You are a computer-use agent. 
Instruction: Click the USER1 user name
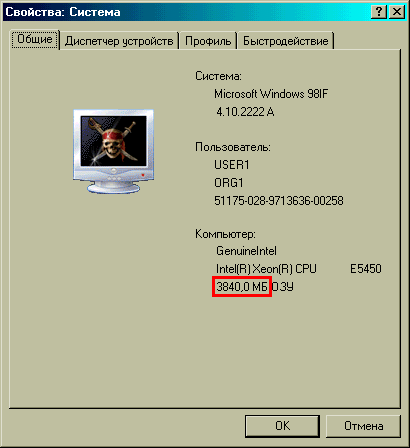pyautogui.click(x=232, y=165)
